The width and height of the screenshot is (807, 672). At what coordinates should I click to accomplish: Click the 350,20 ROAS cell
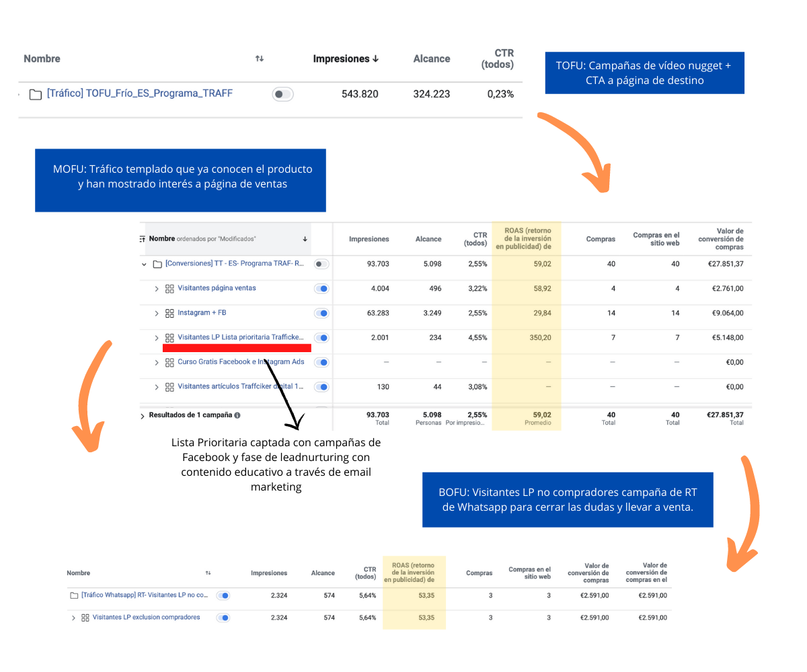[x=540, y=338]
